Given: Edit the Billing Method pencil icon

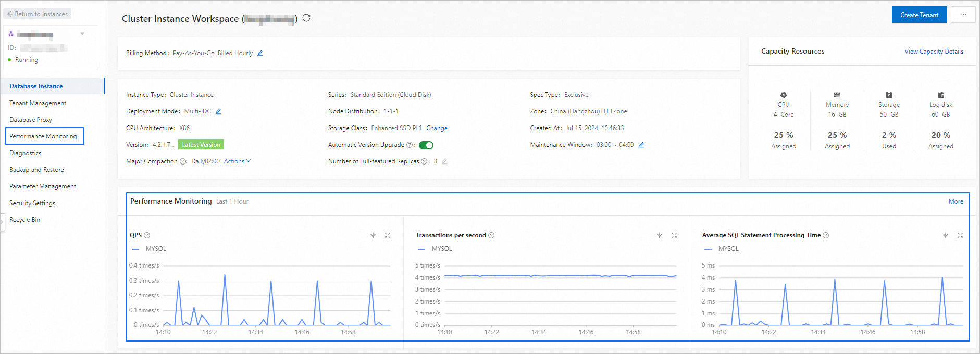Looking at the screenshot, I should tap(260, 53).
